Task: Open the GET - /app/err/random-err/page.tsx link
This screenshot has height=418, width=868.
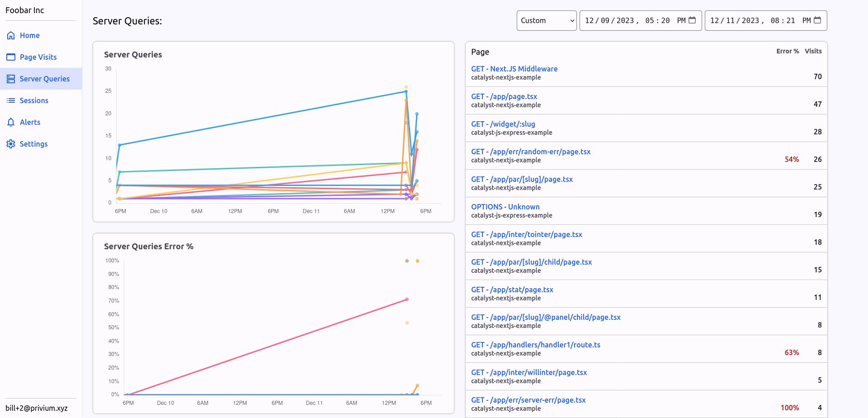Action: tap(531, 152)
